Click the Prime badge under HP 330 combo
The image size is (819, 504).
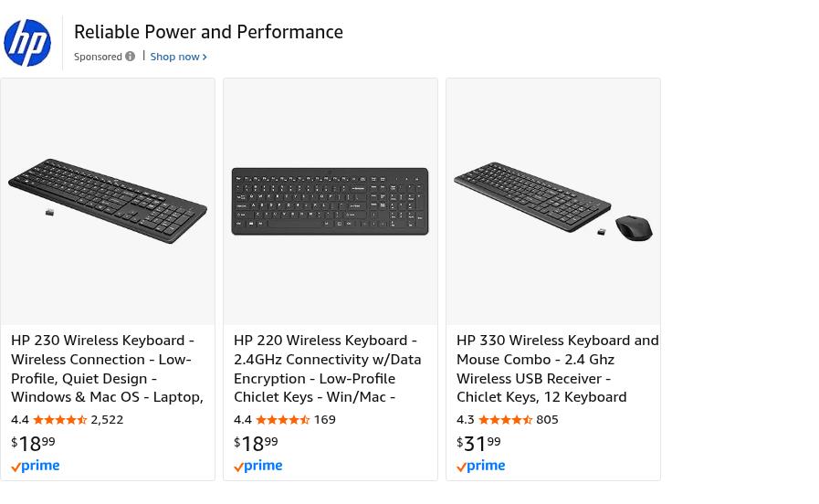pyautogui.click(x=481, y=467)
